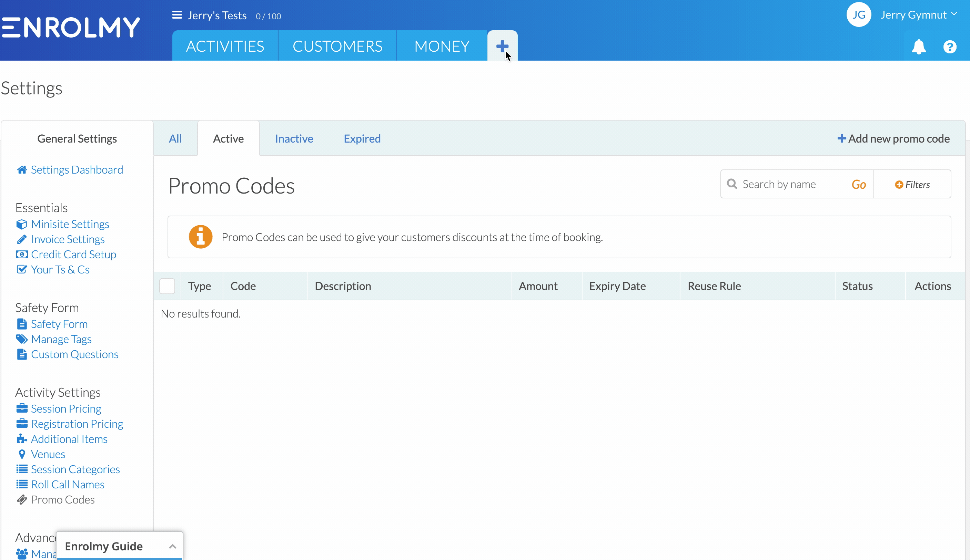
Task: Click the JG user avatar
Action: pos(858,14)
